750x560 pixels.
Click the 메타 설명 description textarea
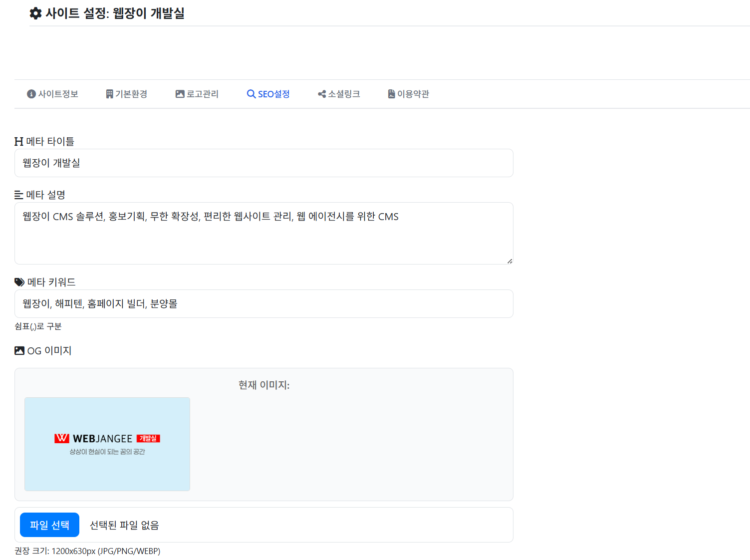pos(263,233)
